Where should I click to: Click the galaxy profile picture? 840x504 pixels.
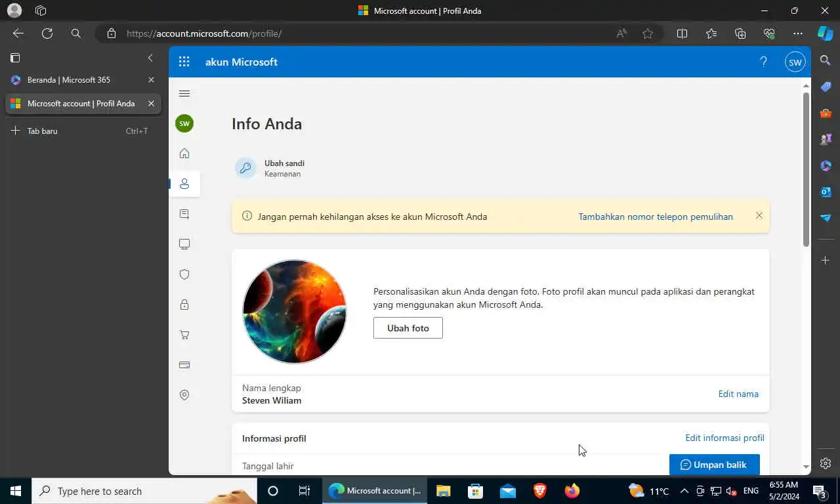pyautogui.click(x=295, y=312)
